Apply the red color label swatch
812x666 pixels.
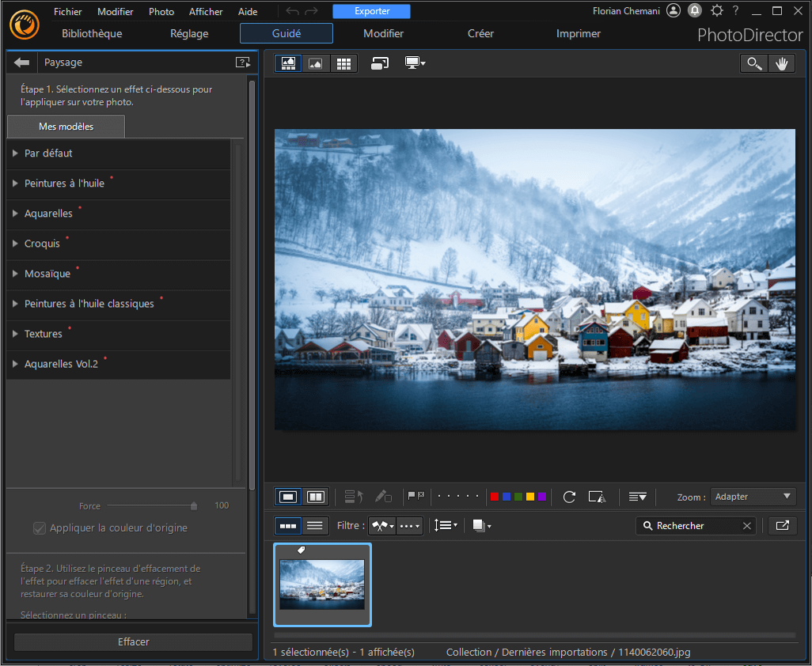point(494,497)
